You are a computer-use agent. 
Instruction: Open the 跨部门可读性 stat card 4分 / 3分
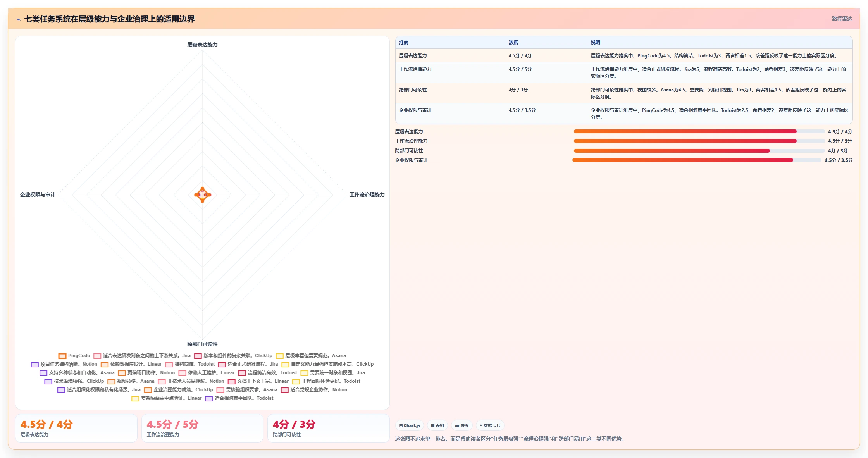(x=329, y=428)
